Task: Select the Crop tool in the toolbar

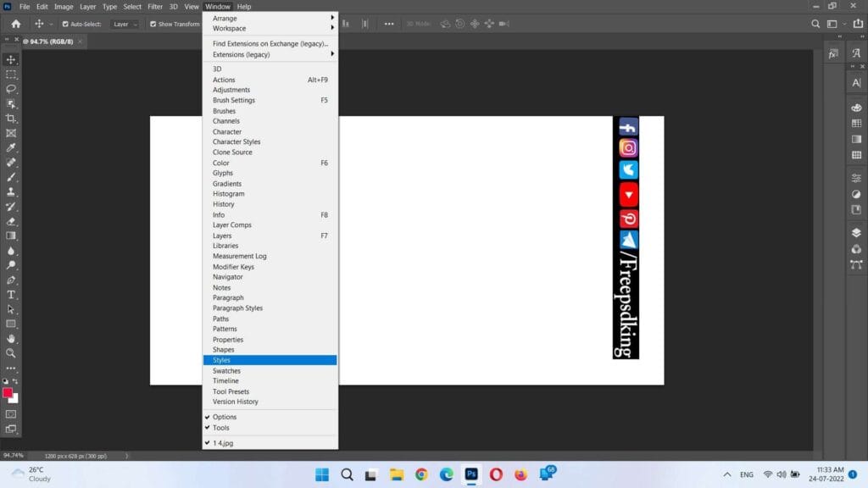Action: [x=11, y=119]
